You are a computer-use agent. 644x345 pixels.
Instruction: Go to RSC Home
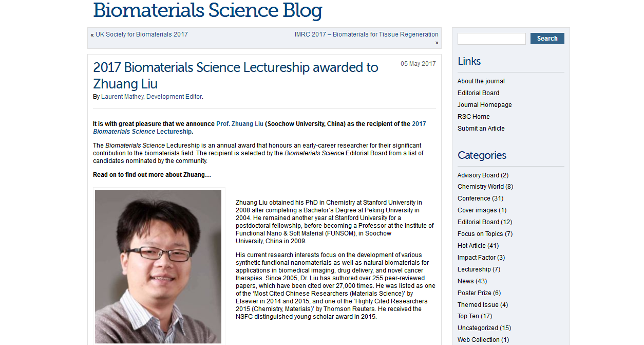pyautogui.click(x=473, y=117)
